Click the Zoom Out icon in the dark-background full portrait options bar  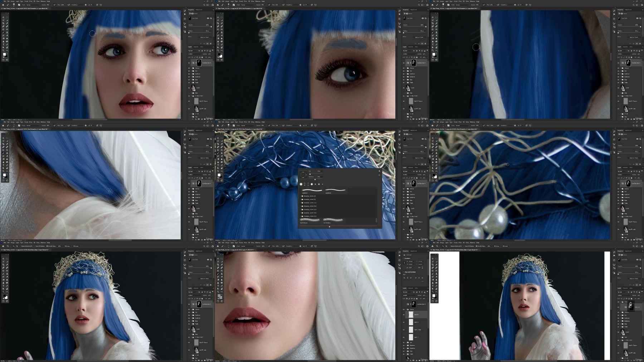pos(17,246)
